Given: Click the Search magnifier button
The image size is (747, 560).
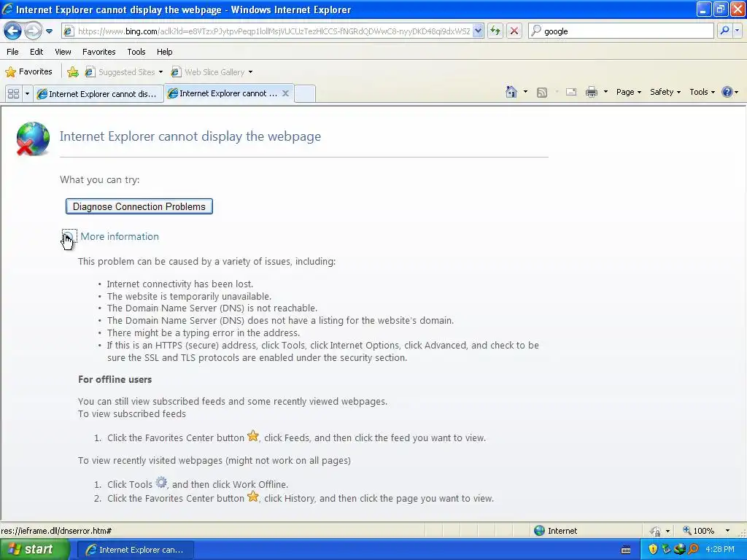Looking at the screenshot, I should tap(724, 31).
